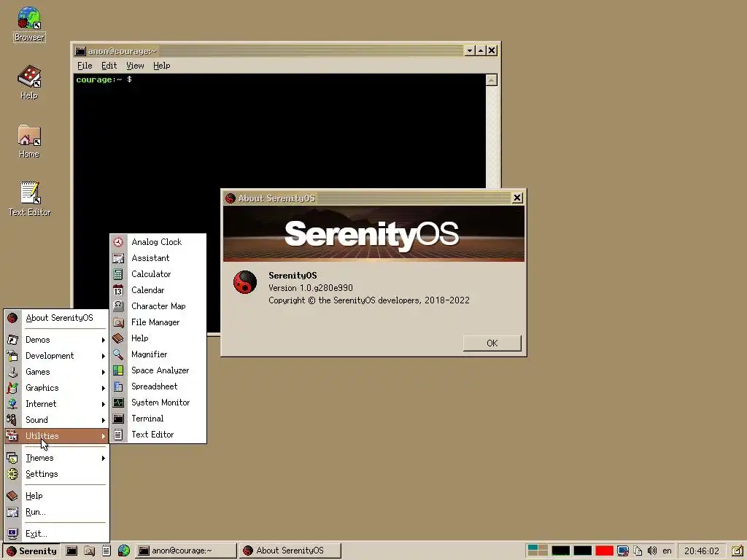The height and width of the screenshot is (560, 747).
Task: Switch to anon@courage terminal taskbar button
Action: click(185, 551)
